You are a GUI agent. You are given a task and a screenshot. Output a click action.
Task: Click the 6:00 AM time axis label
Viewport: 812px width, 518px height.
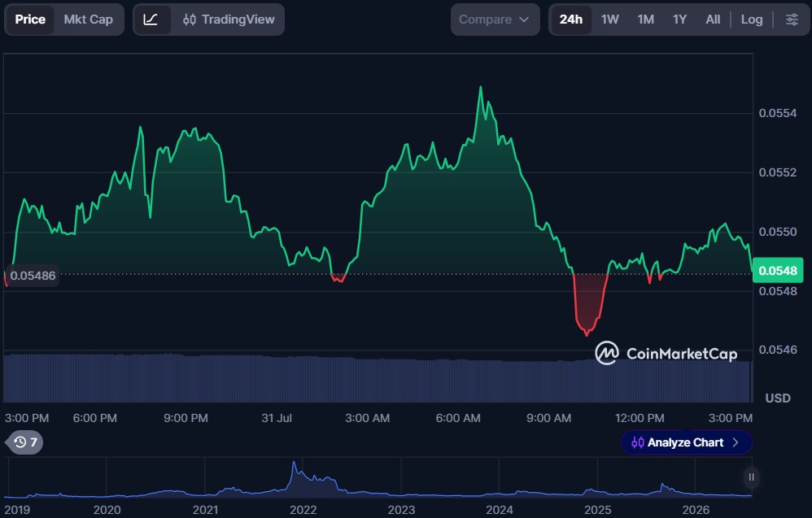coord(458,418)
